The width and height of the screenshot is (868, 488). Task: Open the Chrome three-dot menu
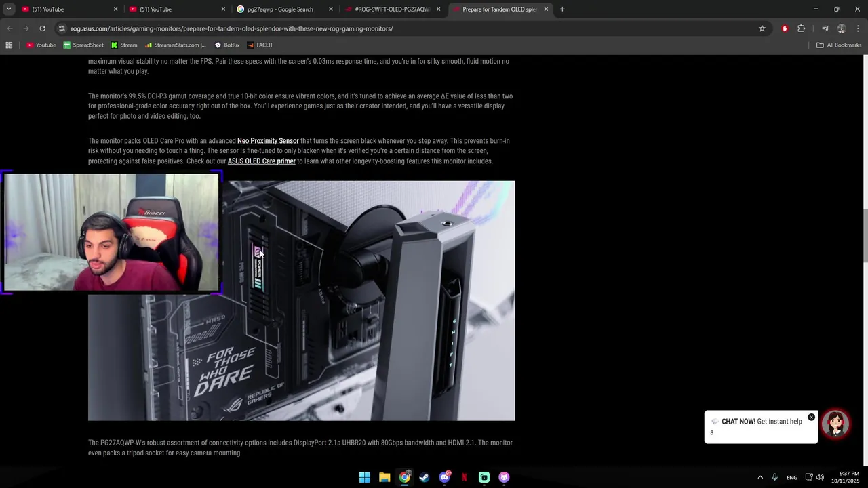[x=859, y=28]
